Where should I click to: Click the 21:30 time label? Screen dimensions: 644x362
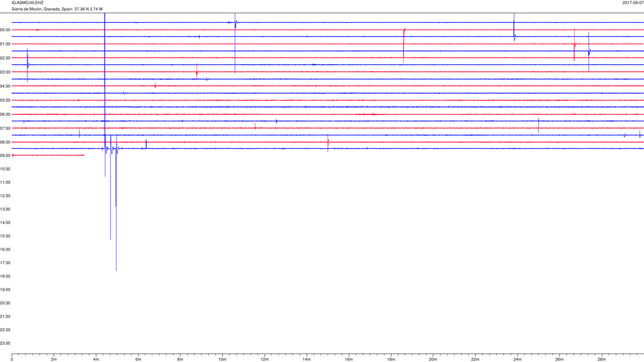(5, 316)
